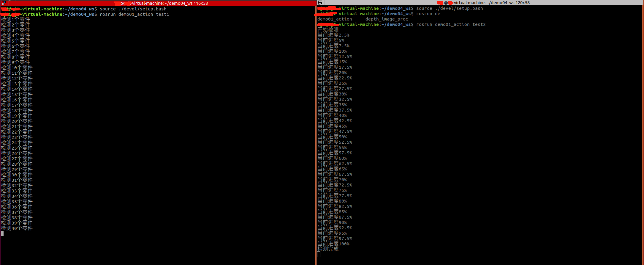Click the line '检测33个零件'
Image resolution: width=644 pixels, height=265 pixels.
point(17,191)
